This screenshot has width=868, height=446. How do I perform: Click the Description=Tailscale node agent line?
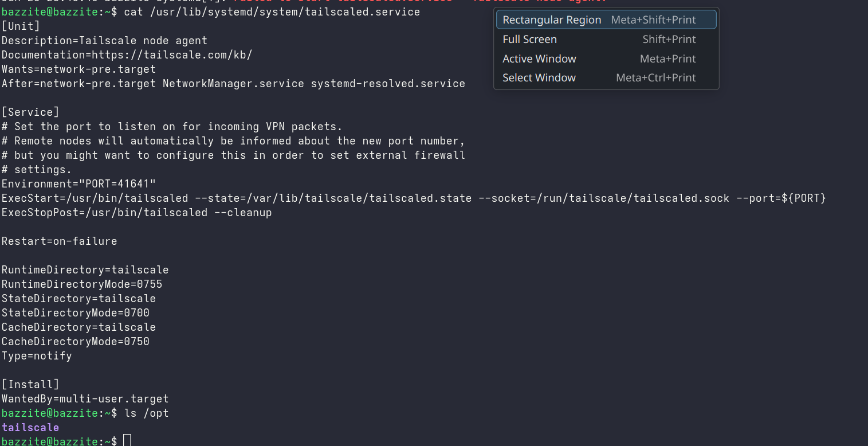(x=104, y=41)
